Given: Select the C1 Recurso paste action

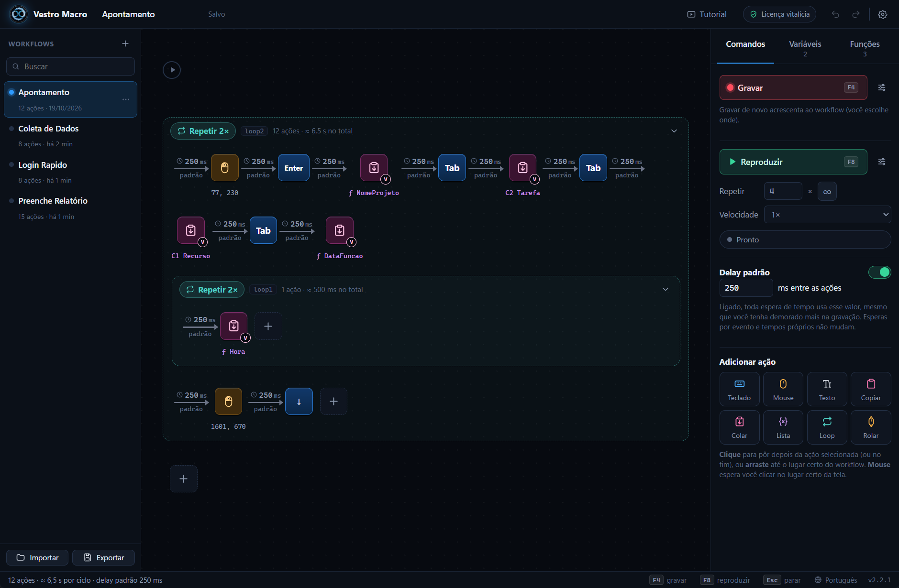Looking at the screenshot, I should [x=191, y=230].
